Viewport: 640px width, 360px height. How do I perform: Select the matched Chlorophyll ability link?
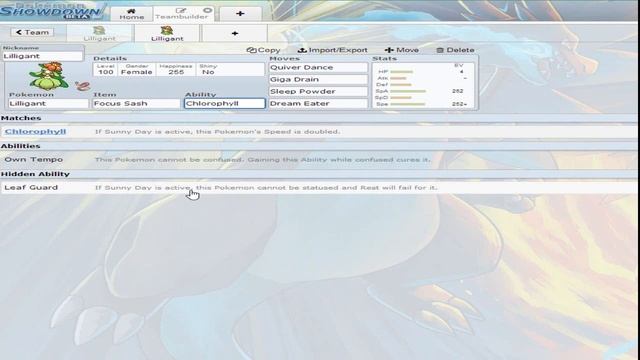tap(36, 131)
